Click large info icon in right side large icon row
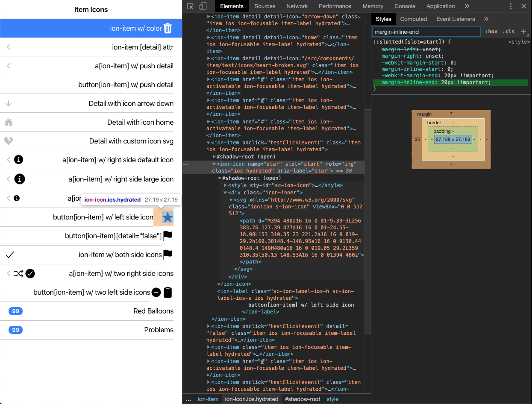 [x=20, y=179]
